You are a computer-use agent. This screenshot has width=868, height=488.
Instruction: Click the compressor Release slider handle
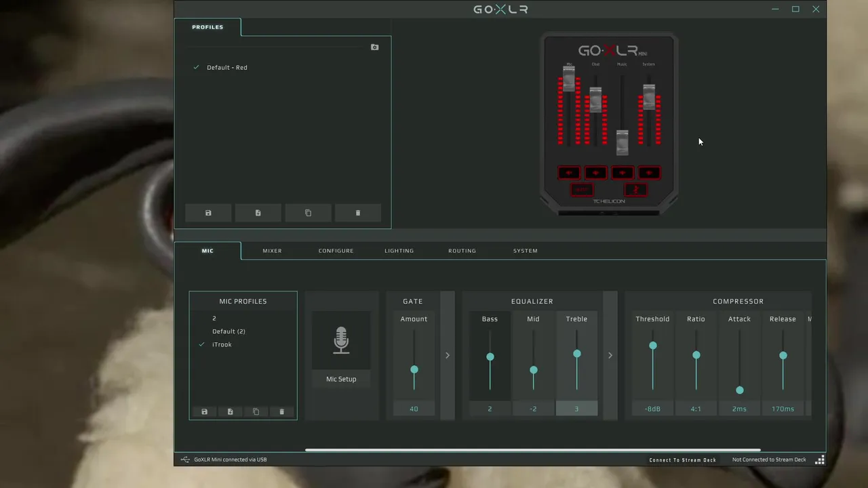783,355
